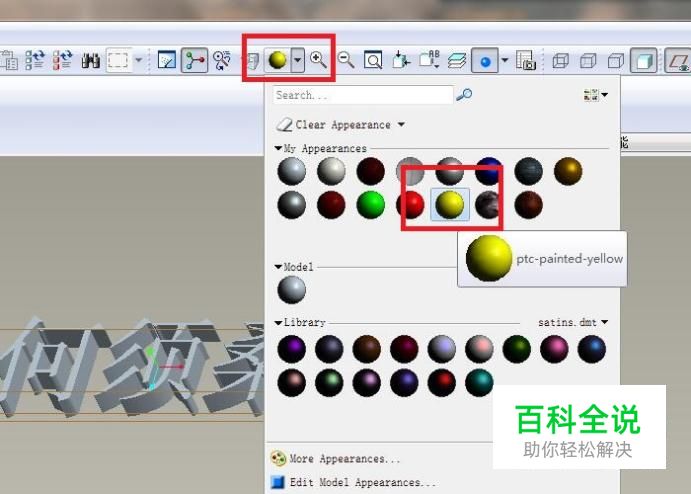Open the Layers icon in toolbar
The width and height of the screenshot is (691, 494).
tap(457, 60)
